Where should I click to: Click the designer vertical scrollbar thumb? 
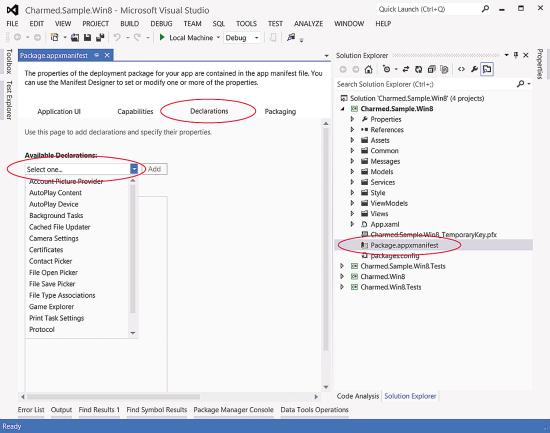tap(326, 239)
